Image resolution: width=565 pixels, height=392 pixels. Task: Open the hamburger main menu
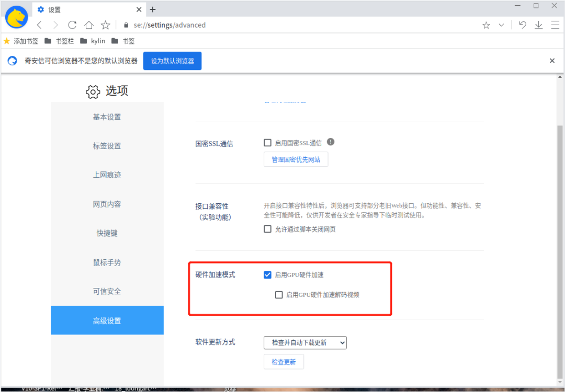click(x=555, y=25)
